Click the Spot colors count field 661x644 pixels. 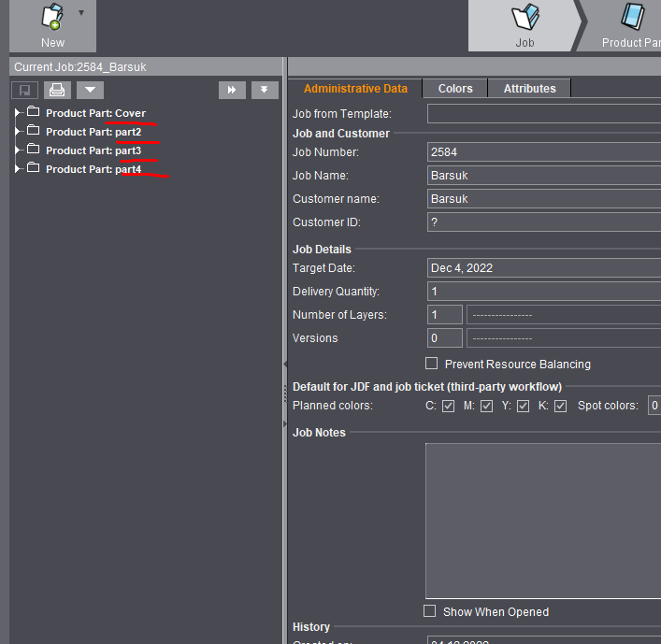[654, 406]
